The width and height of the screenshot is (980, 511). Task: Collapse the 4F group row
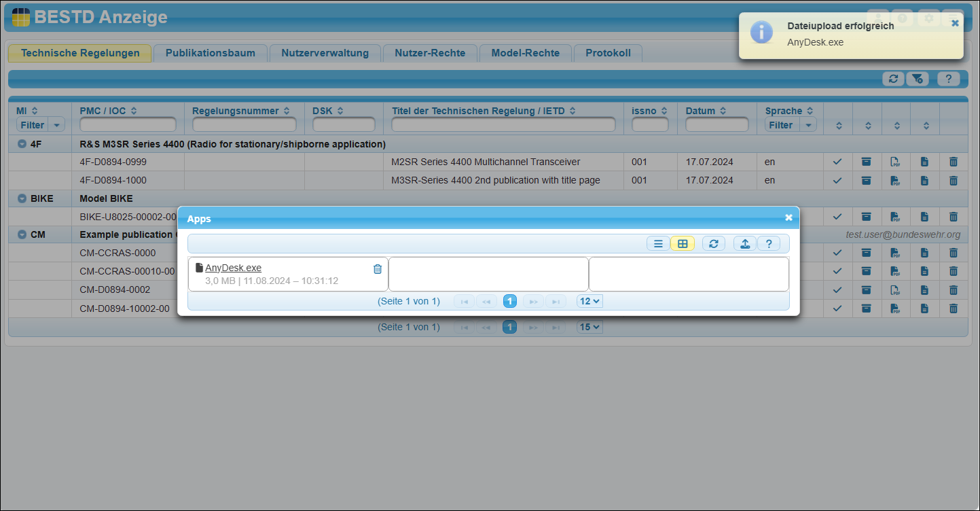pos(22,144)
